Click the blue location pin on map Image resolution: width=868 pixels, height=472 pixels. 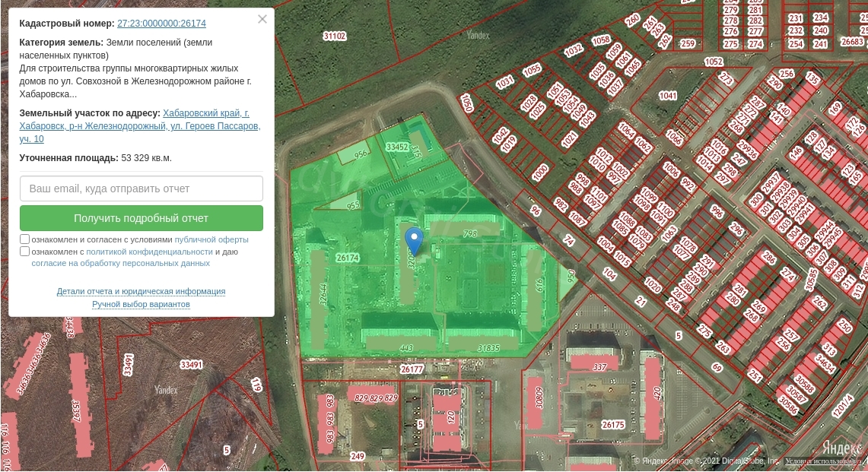pos(414,240)
